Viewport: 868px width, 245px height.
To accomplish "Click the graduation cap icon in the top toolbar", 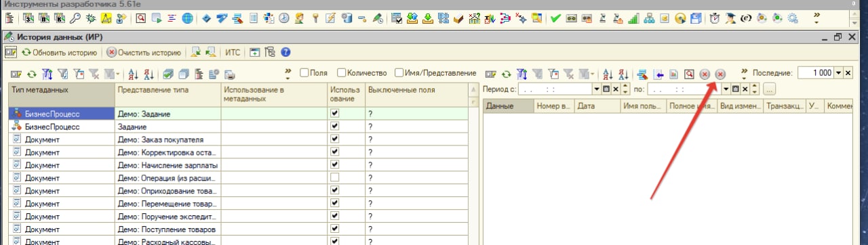I will point(730,18).
